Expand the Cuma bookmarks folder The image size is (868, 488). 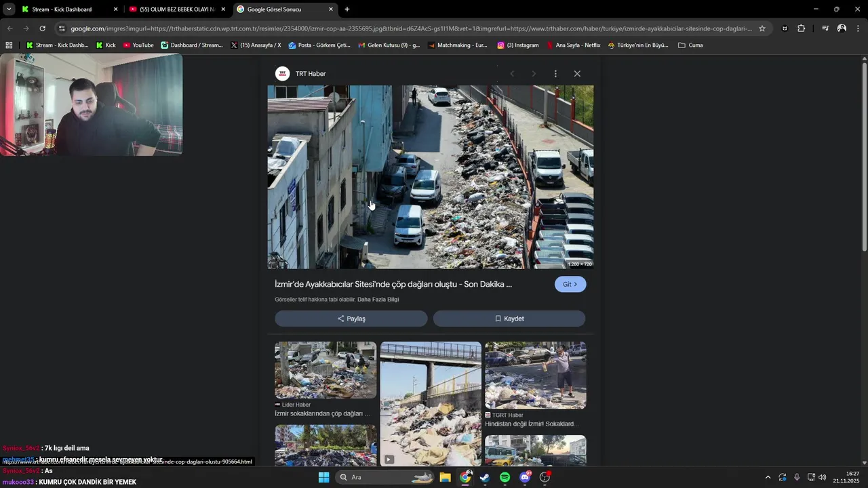(690, 45)
